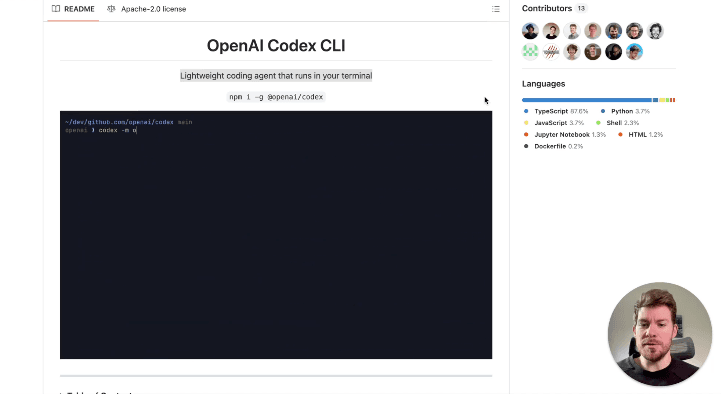Open third contributor avatar in top row
Viewport: 721px width, 394px height.
(572, 31)
